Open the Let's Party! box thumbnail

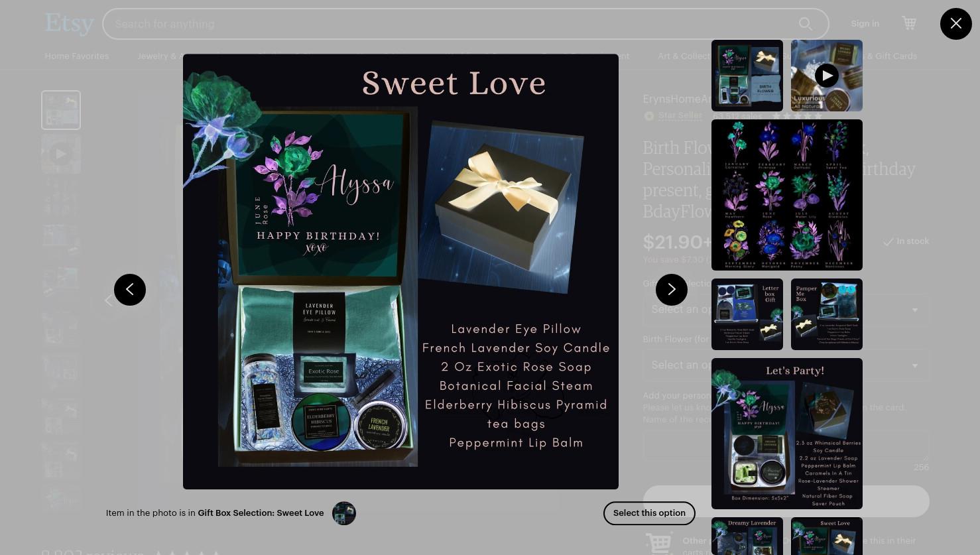787,434
